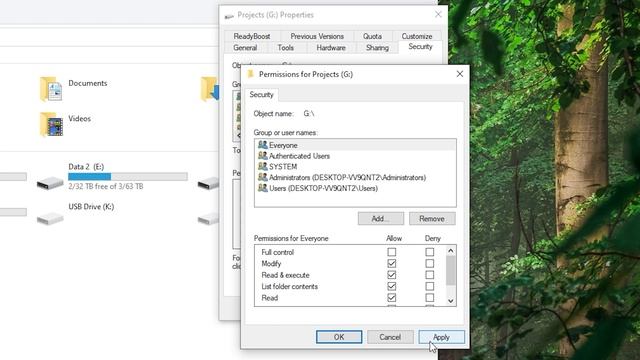Confirm with the OK button
Viewport: 640px width, 360px height.
(x=339, y=337)
